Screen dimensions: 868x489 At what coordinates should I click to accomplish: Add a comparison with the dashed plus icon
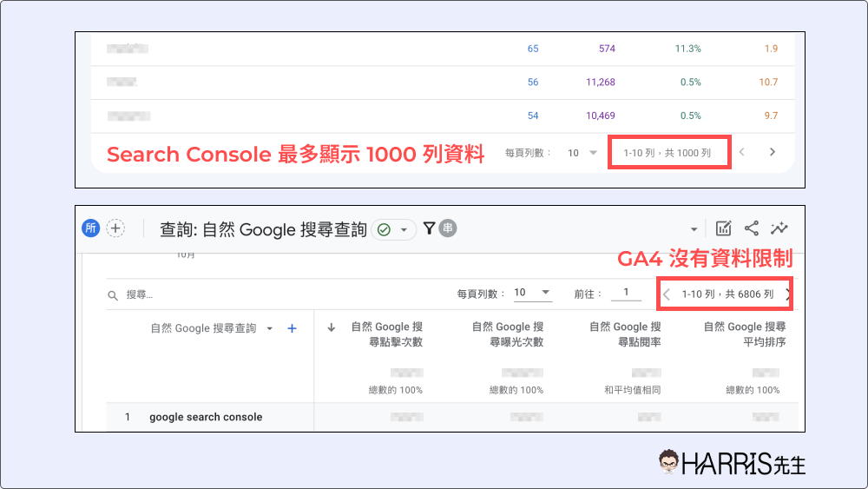pyautogui.click(x=115, y=228)
